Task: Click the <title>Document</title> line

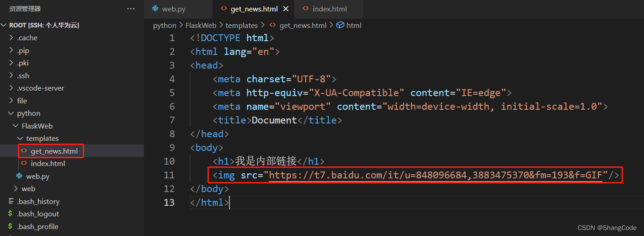Action: coord(277,120)
